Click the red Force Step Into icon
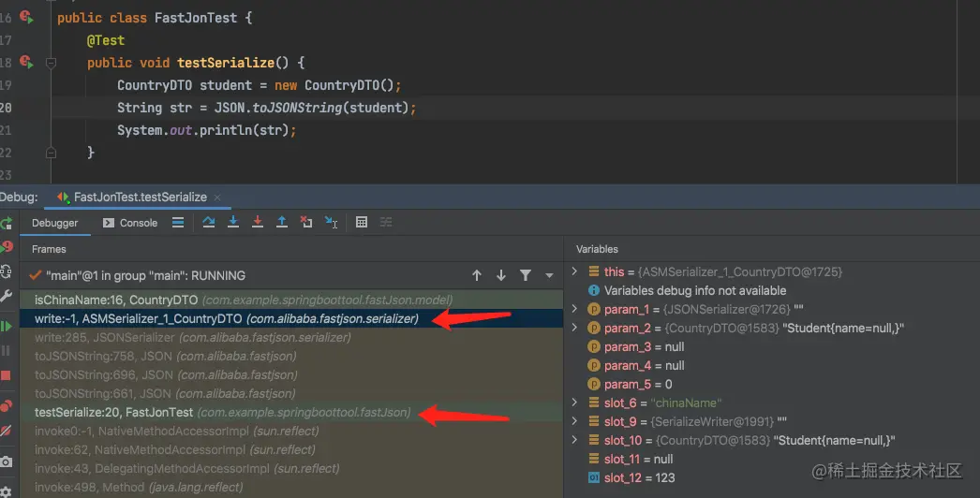 click(x=258, y=223)
